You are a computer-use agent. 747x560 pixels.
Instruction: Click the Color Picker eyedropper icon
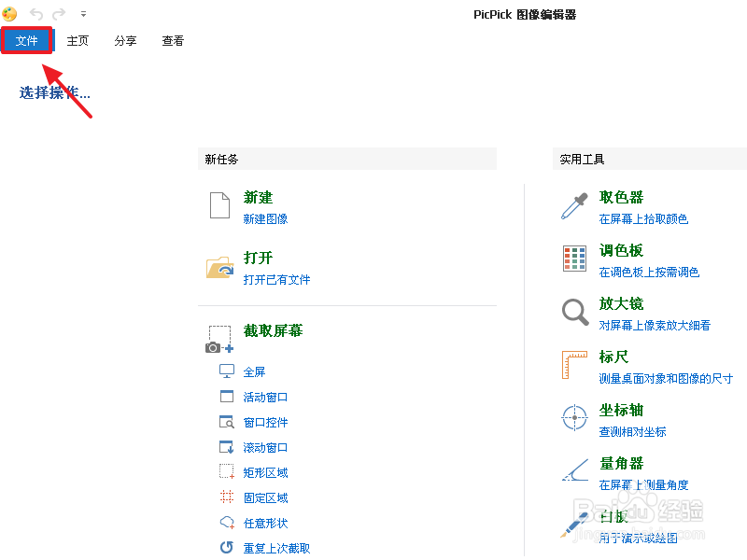(573, 205)
